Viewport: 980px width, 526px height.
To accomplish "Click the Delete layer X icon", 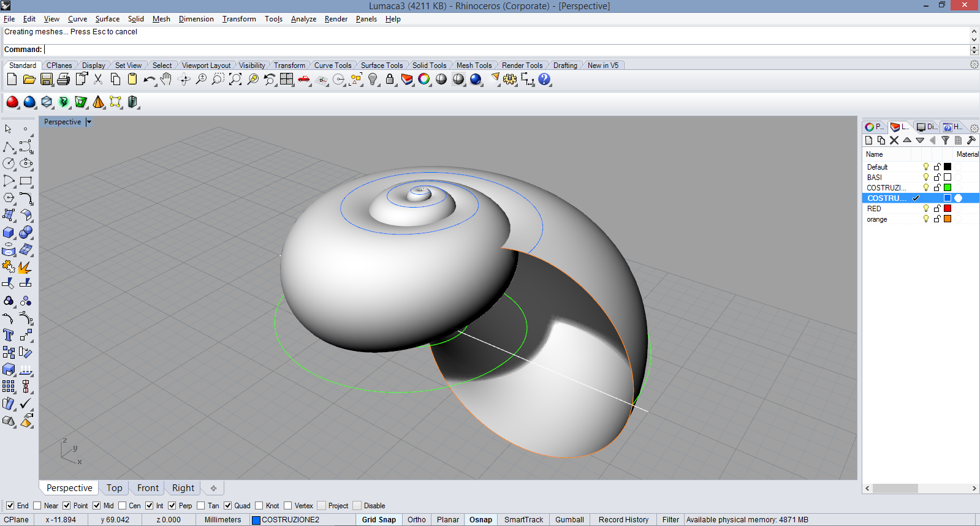I will coord(894,140).
